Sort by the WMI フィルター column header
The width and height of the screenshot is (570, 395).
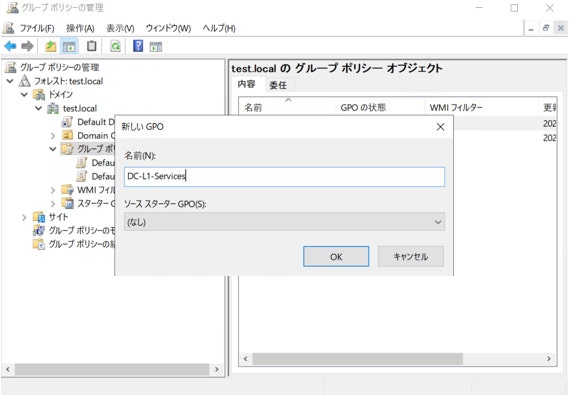coord(481,107)
